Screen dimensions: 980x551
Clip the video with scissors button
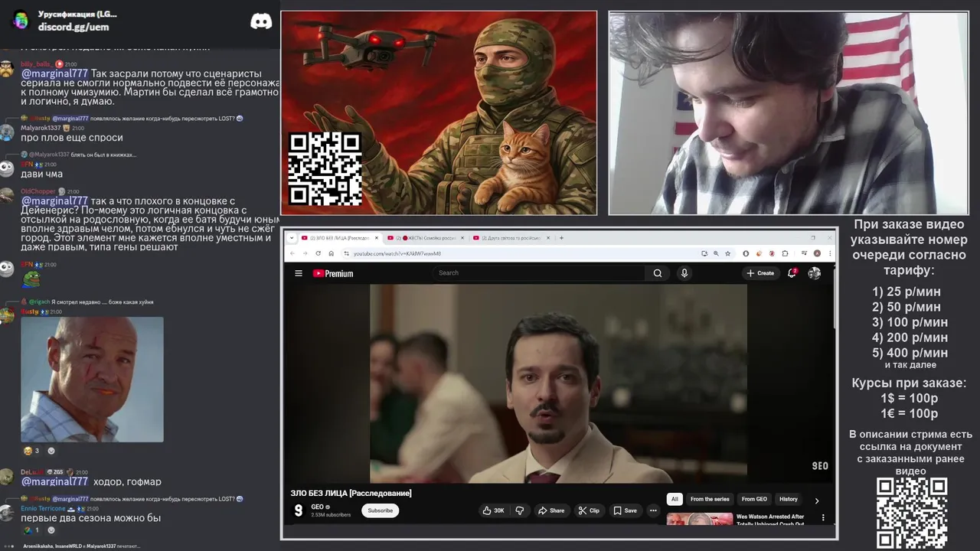(589, 510)
